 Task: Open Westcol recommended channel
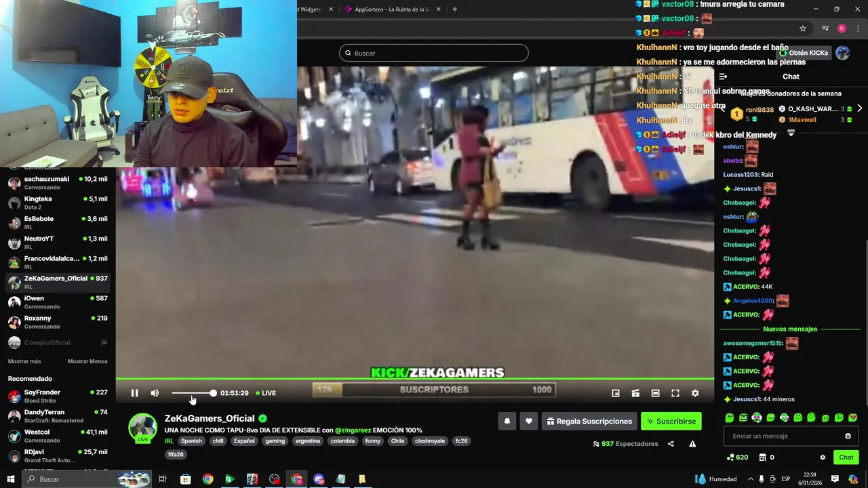(x=58, y=436)
